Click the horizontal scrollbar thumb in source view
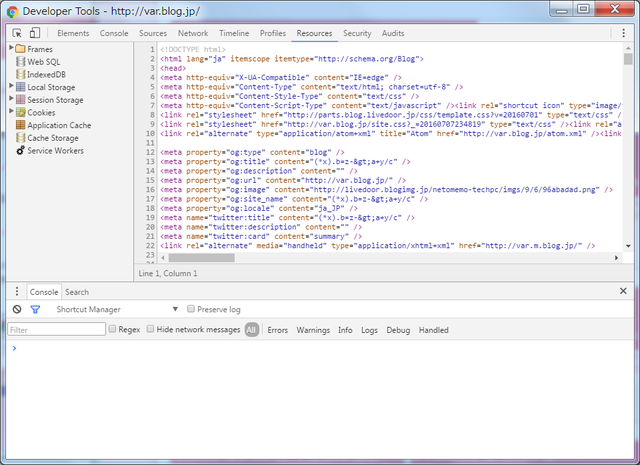 coord(202,258)
